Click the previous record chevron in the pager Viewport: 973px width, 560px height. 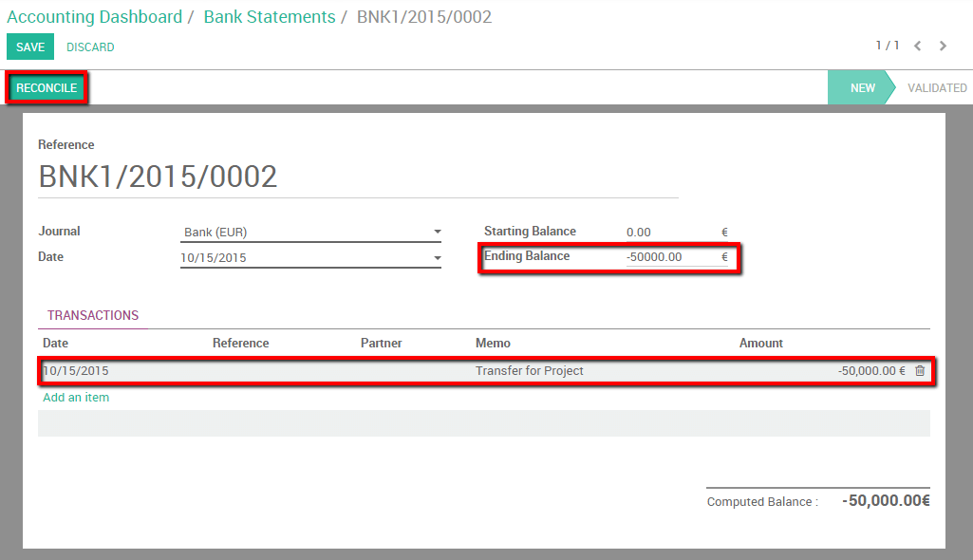click(916, 45)
